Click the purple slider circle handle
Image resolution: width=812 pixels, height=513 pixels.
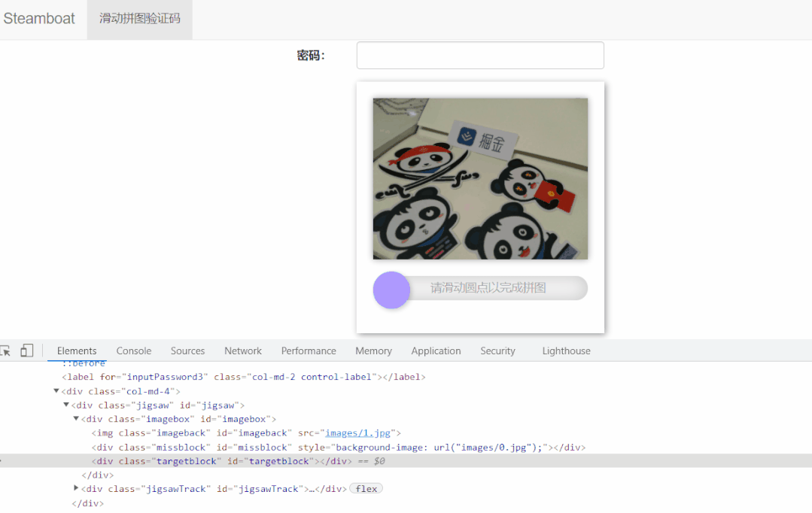point(391,290)
